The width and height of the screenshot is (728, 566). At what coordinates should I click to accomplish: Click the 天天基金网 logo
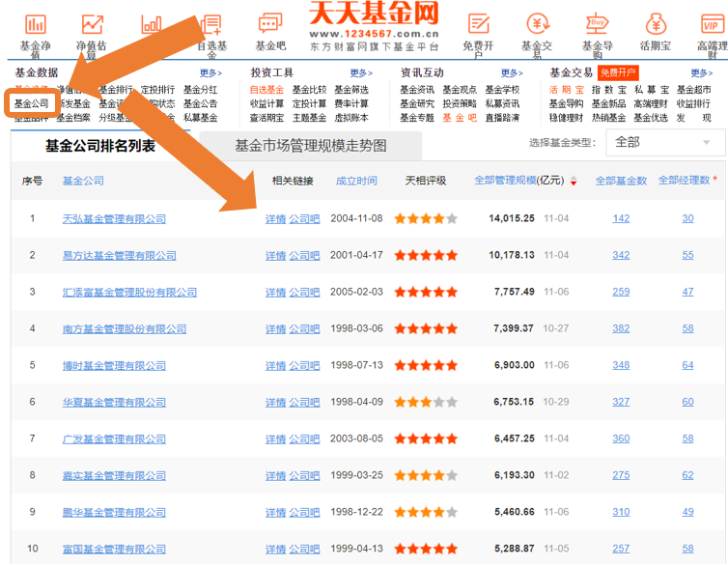[375, 14]
